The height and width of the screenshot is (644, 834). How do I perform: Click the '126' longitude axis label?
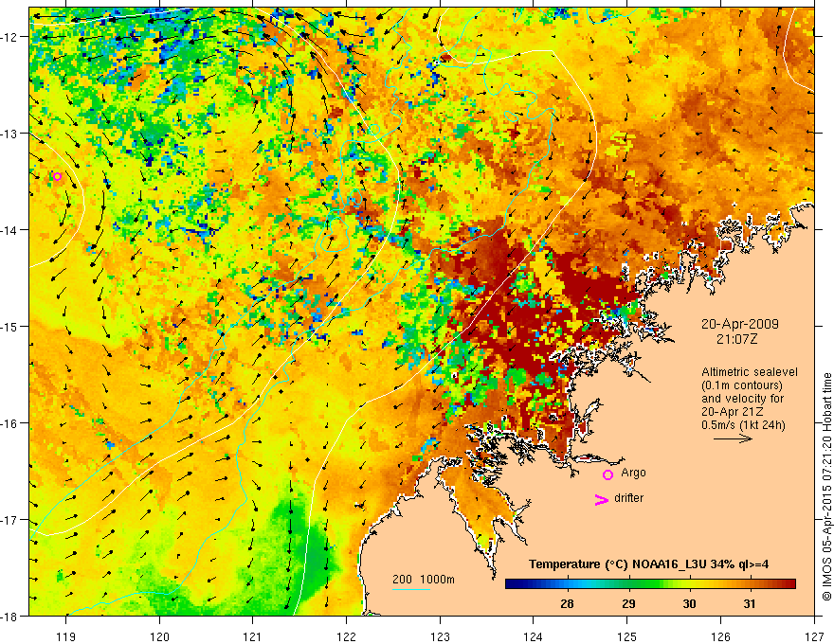pos(720,636)
